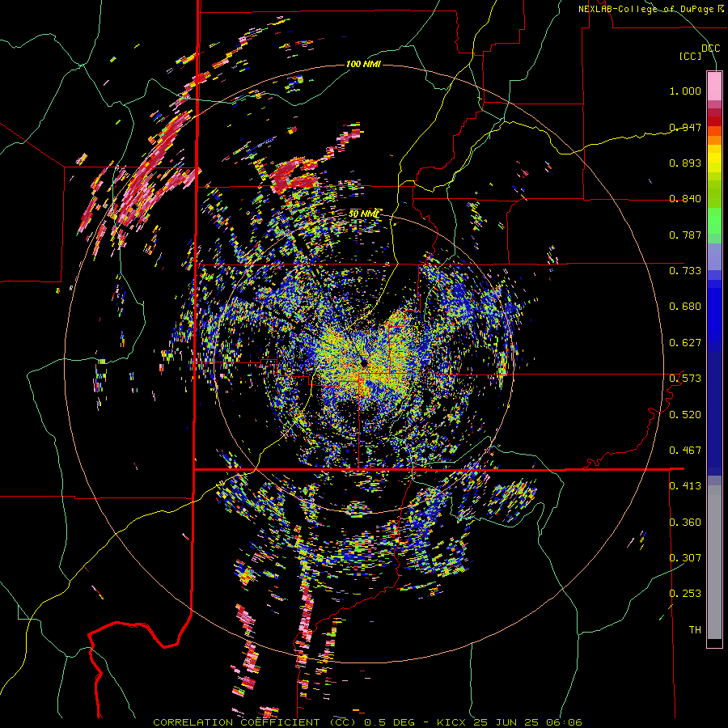Select the 0.253 scale value label
Screen dimensions: 728x728
(685, 594)
